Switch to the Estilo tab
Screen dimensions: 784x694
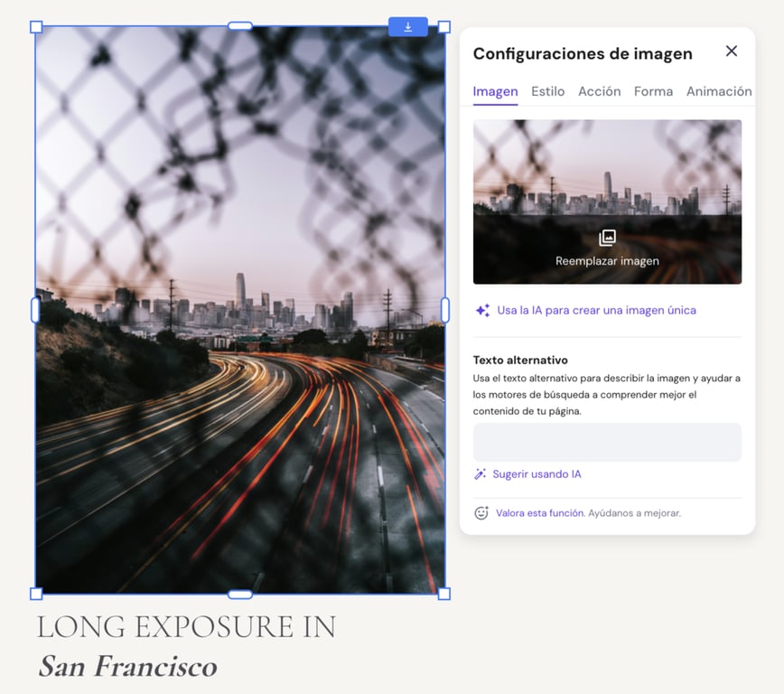pos(547,91)
